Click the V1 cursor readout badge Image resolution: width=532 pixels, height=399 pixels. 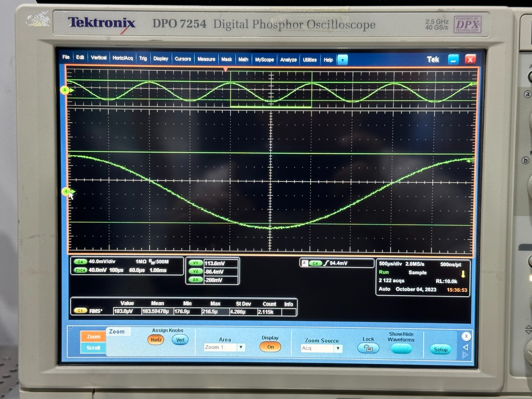[196, 263]
